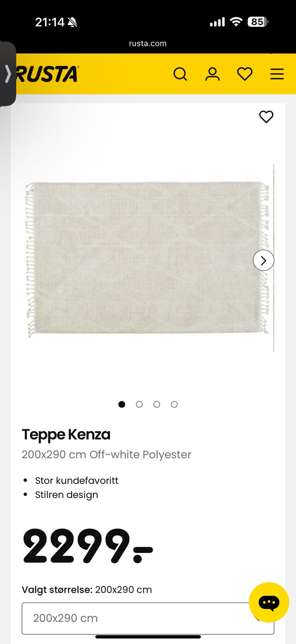Image resolution: width=296 pixels, height=644 pixels.
Task: Open the user account icon
Action: point(212,74)
